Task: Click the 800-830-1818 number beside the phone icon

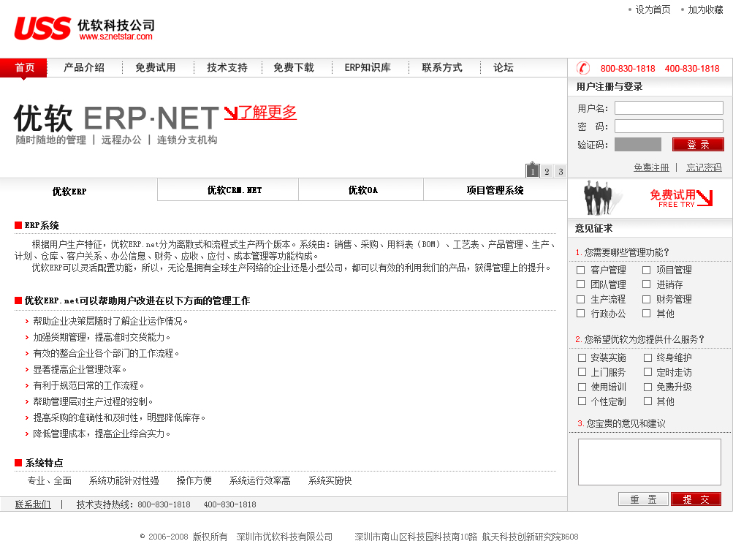Action: tap(628, 69)
